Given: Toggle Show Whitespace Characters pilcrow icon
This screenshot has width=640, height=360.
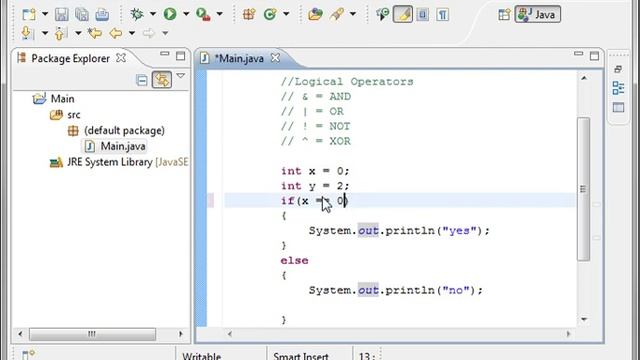Looking at the screenshot, I should pyautogui.click(x=442, y=15).
